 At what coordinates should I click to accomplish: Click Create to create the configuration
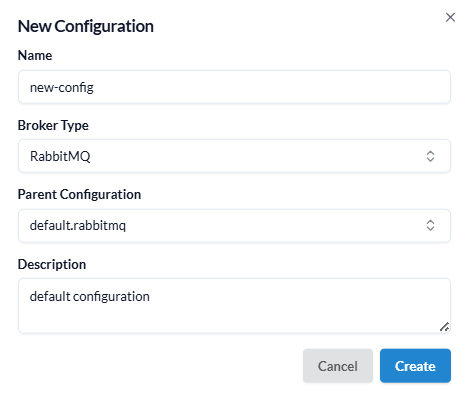415,366
